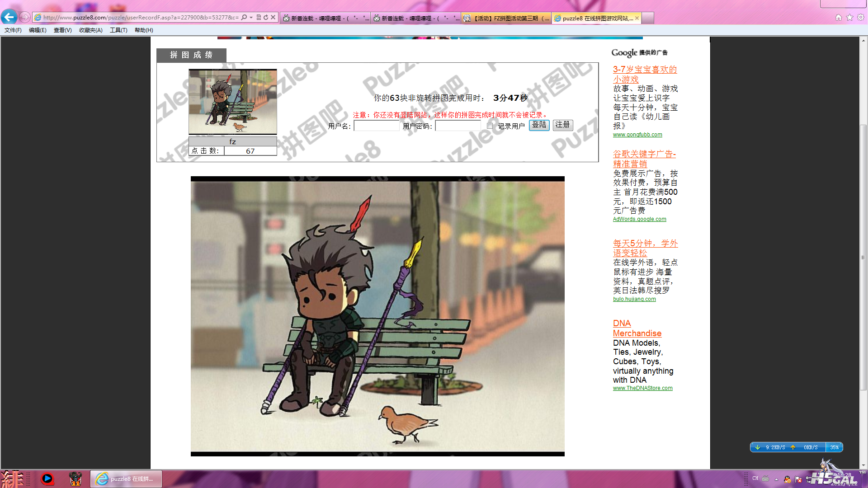This screenshot has height=488, width=868.
Task: Click the 拼图成绩 heading tab
Action: [191, 55]
